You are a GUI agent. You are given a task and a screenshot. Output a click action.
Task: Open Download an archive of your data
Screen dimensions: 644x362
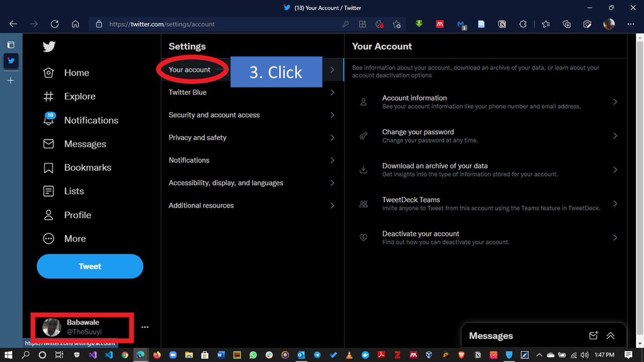[486, 169]
